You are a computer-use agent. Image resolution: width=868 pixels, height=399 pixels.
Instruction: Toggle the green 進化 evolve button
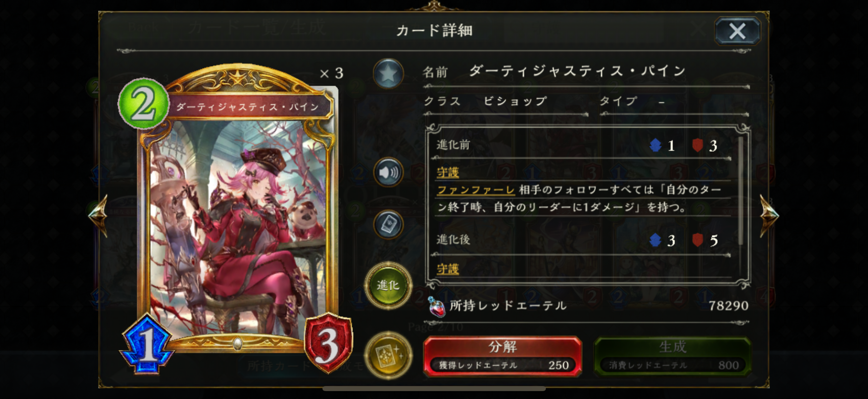click(388, 286)
